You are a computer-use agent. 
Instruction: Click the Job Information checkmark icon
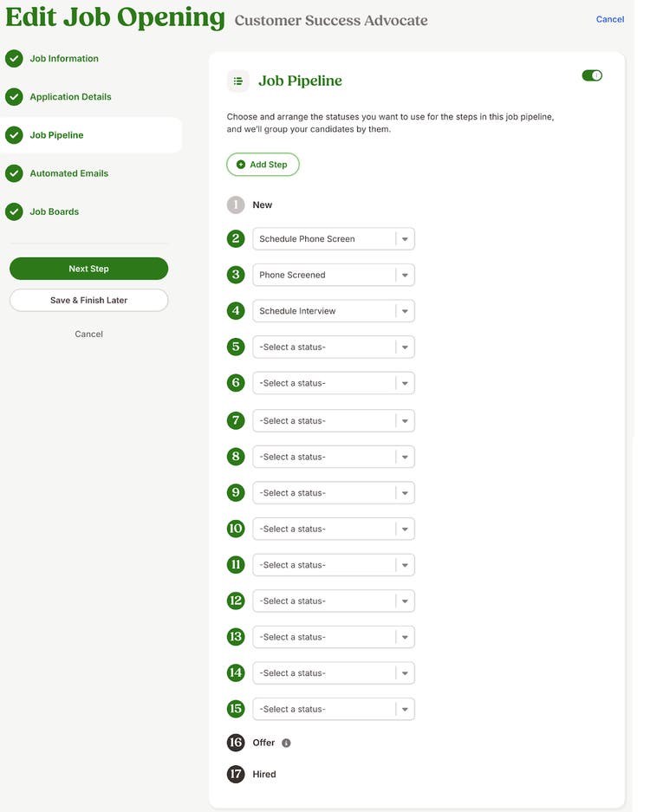[14, 59]
